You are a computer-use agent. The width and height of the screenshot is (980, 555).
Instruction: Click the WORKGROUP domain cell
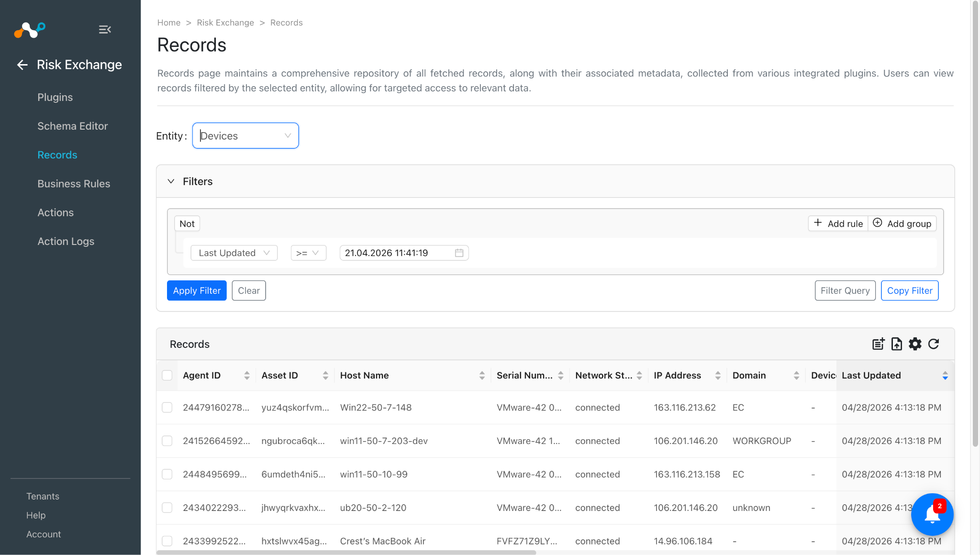[x=762, y=441]
